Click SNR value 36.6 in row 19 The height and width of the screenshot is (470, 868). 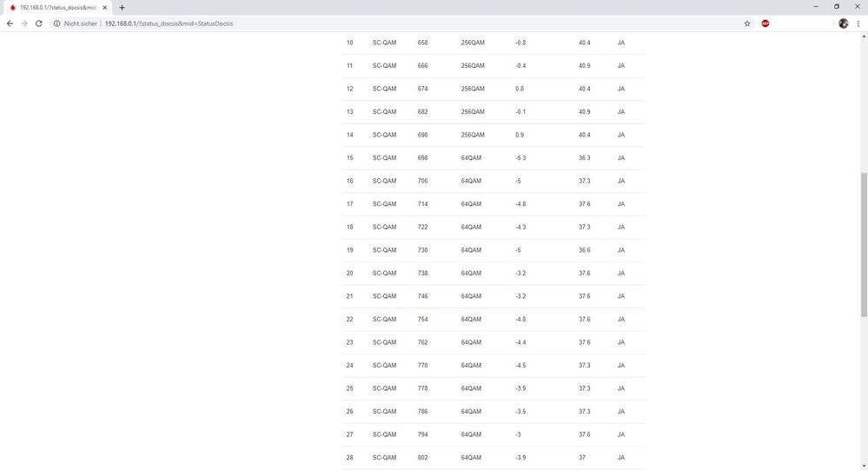click(585, 250)
